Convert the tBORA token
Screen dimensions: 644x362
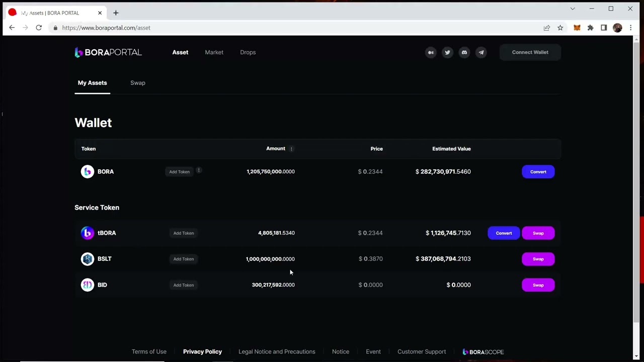[504, 233]
